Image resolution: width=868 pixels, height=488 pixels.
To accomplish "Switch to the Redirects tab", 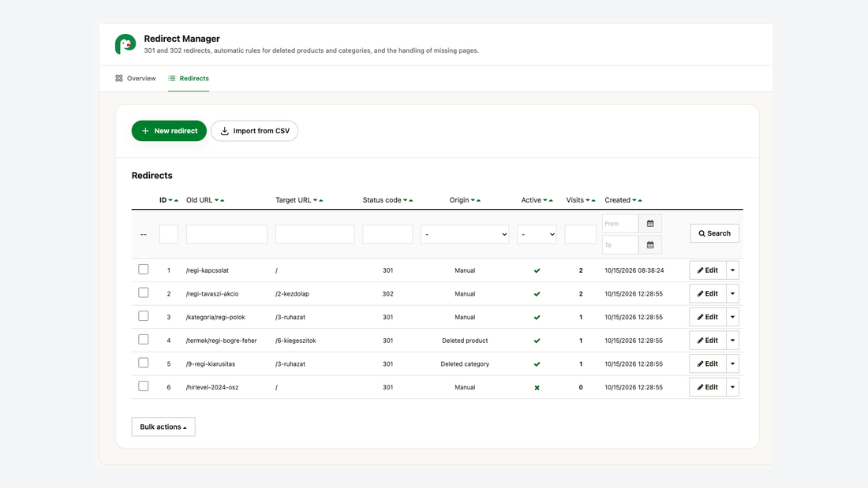I will click(189, 79).
